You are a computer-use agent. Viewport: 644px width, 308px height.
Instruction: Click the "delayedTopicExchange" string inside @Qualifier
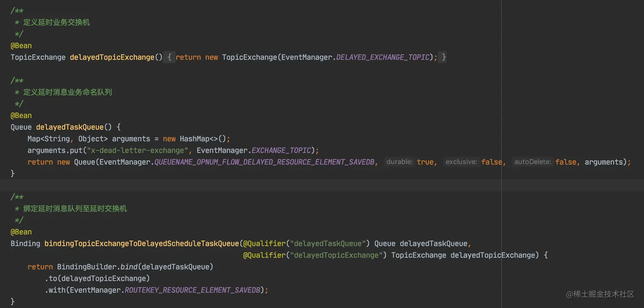point(336,255)
